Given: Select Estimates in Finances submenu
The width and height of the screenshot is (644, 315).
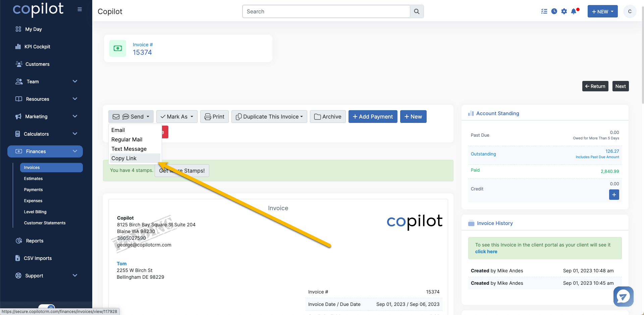Looking at the screenshot, I should click(33, 179).
